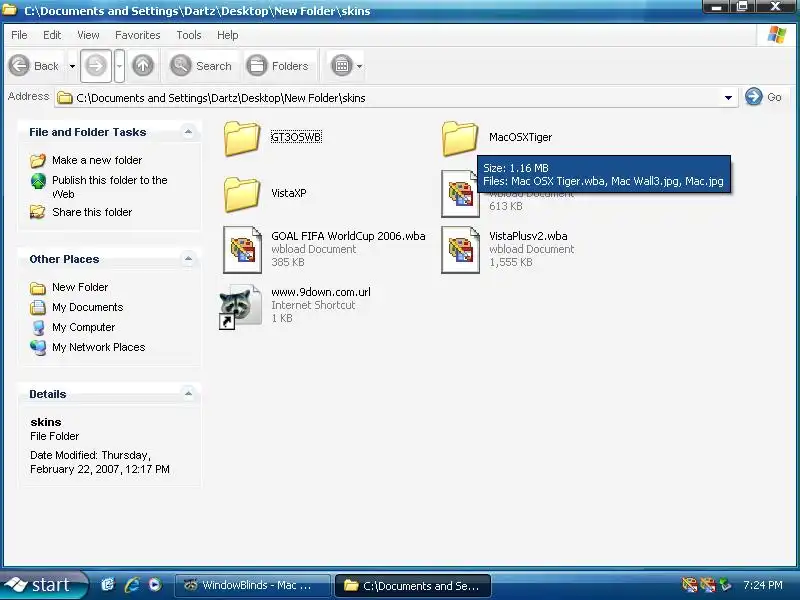Open the Edit menu
Image resolution: width=800 pixels, height=600 pixels.
(52, 35)
